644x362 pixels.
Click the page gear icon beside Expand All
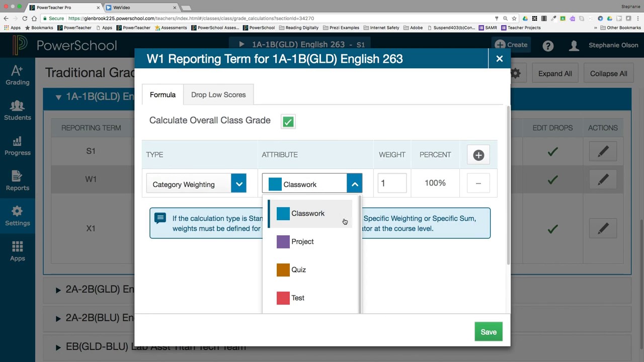point(516,73)
